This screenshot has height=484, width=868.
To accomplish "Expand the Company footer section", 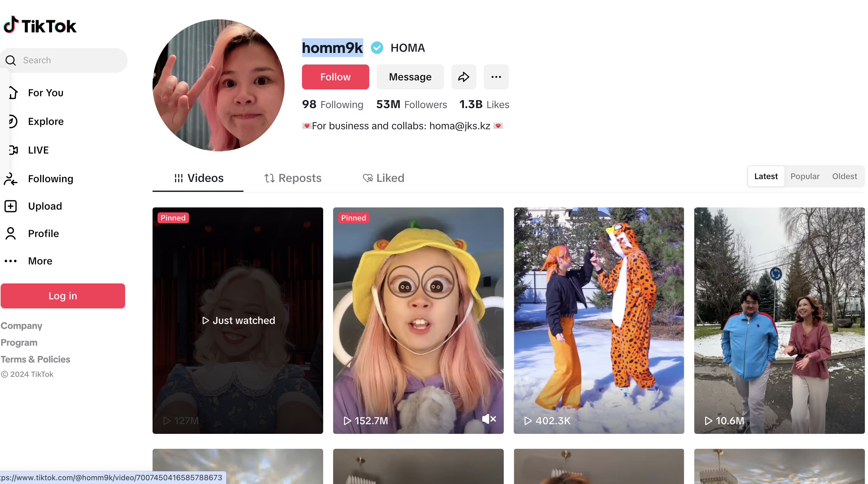I will click(x=21, y=325).
